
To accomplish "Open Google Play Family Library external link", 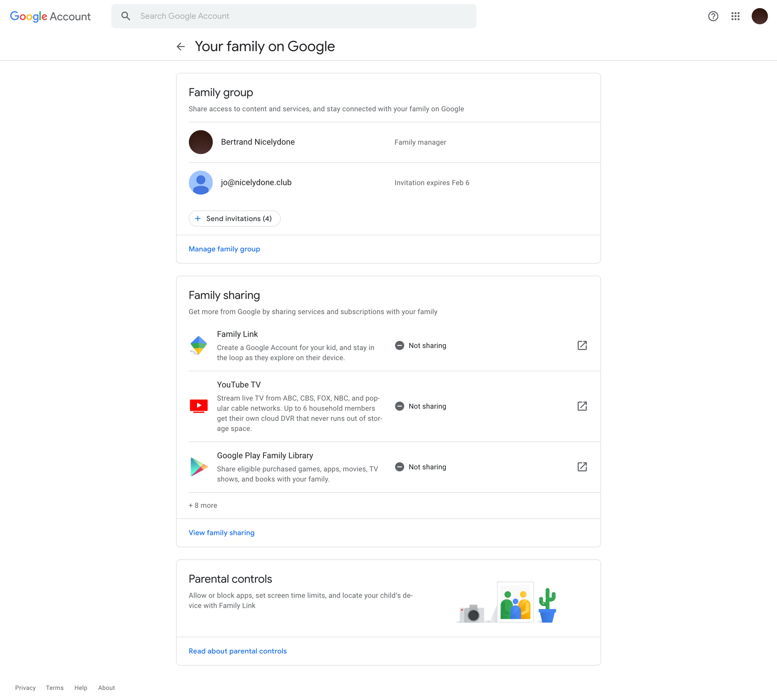I will 582,467.
